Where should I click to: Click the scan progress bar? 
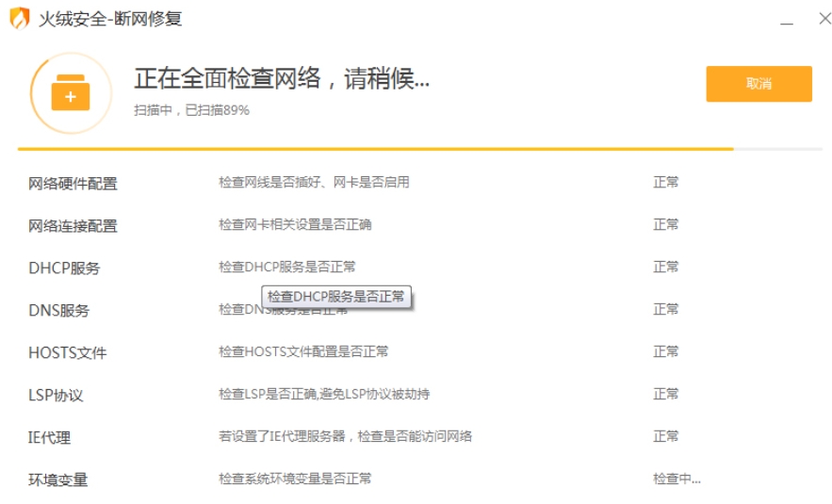(419, 149)
